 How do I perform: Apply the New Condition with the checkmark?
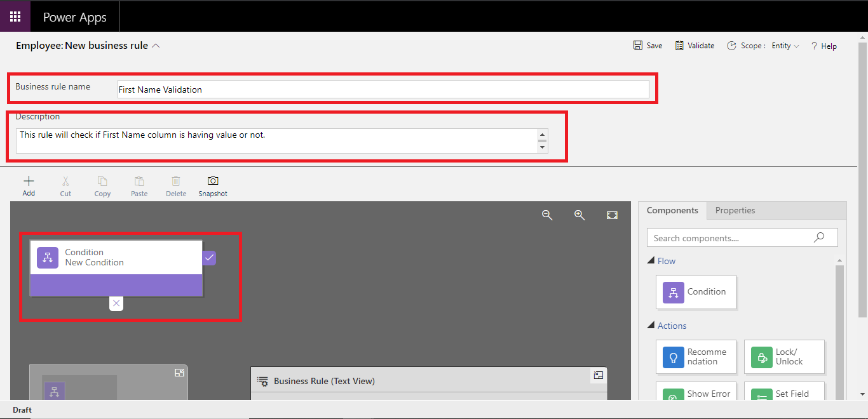point(210,257)
